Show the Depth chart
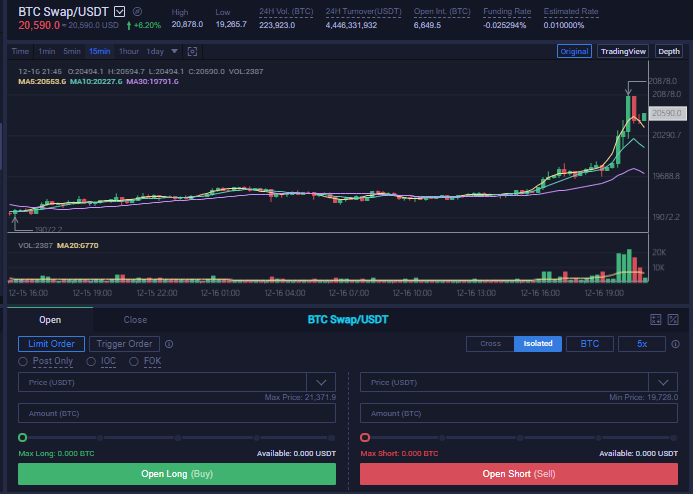The width and height of the screenshot is (693, 494). [x=669, y=51]
